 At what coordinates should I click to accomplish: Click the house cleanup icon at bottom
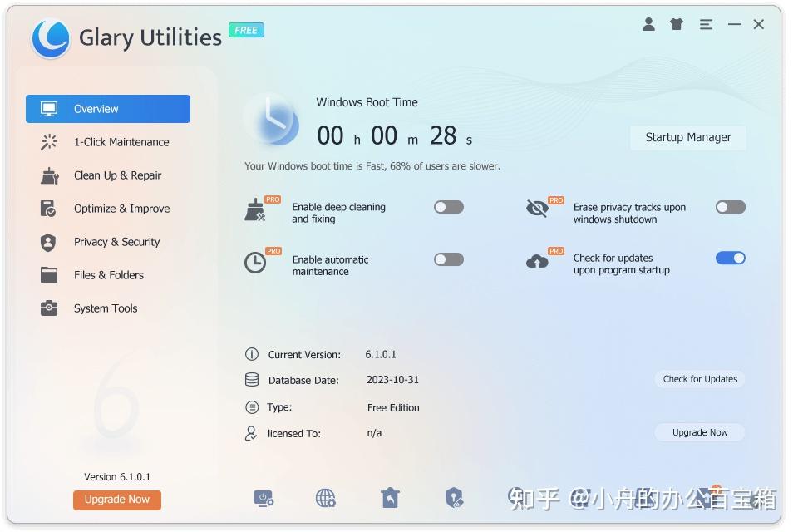pyautogui.click(x=390, y=497)
